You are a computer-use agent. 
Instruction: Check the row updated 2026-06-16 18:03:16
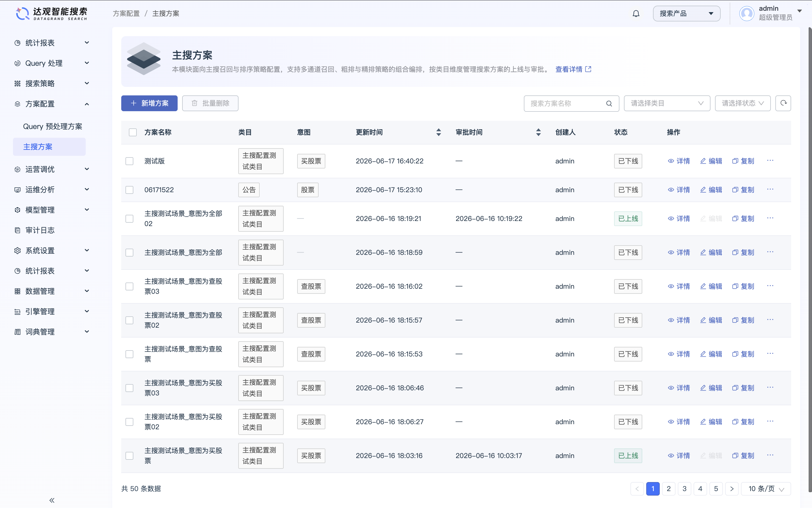pyautogui.click(x=129, y=456)
